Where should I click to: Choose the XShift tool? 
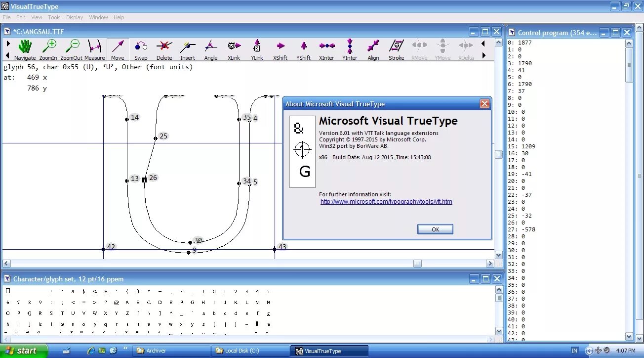280,50
